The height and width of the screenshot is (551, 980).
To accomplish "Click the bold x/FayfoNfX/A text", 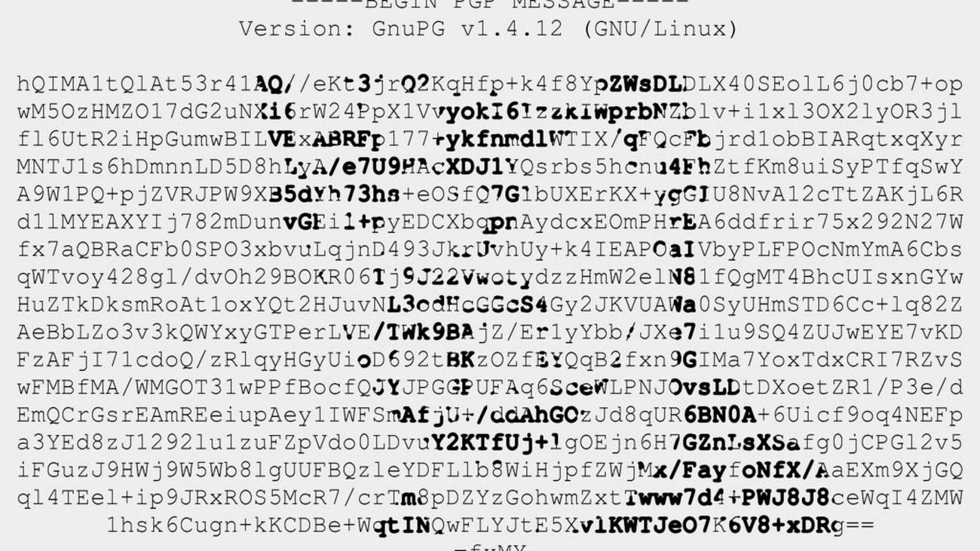I will click(742, 471).
